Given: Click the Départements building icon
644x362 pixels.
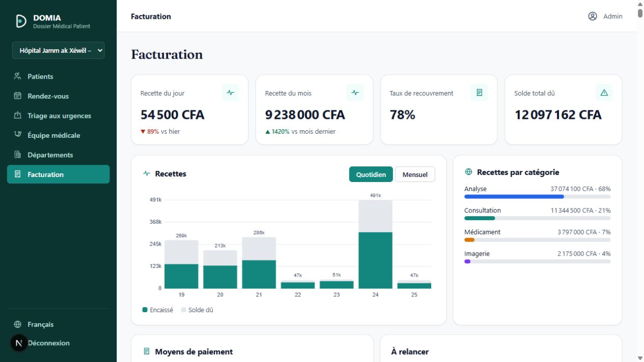Looking at the screenshot, I should pyautogui.click(x=18, y=155).
